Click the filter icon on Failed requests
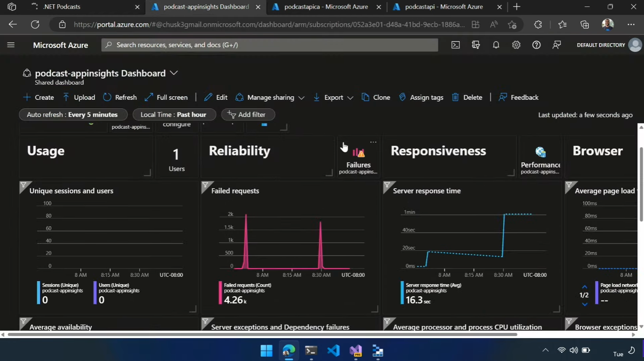The image size is (644, 361). click(206, 186)
